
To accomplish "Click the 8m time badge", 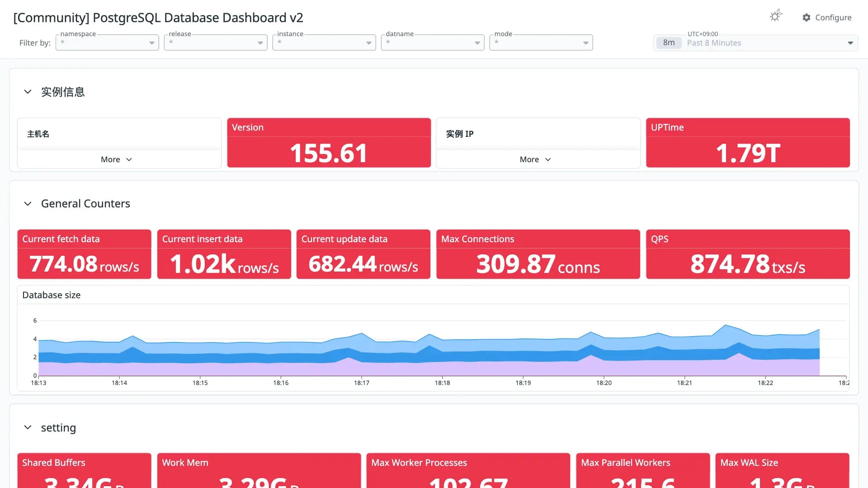I will pos(669,43).
